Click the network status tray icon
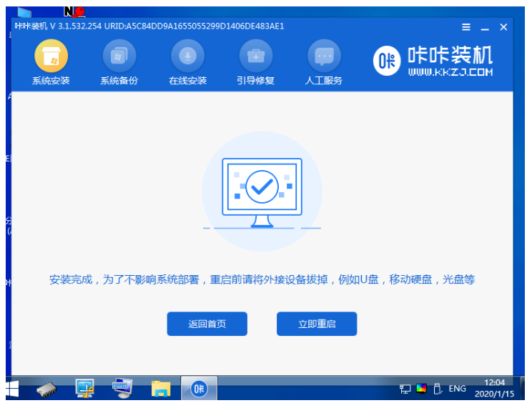The image size is (532, 403). tap(405, 389)
